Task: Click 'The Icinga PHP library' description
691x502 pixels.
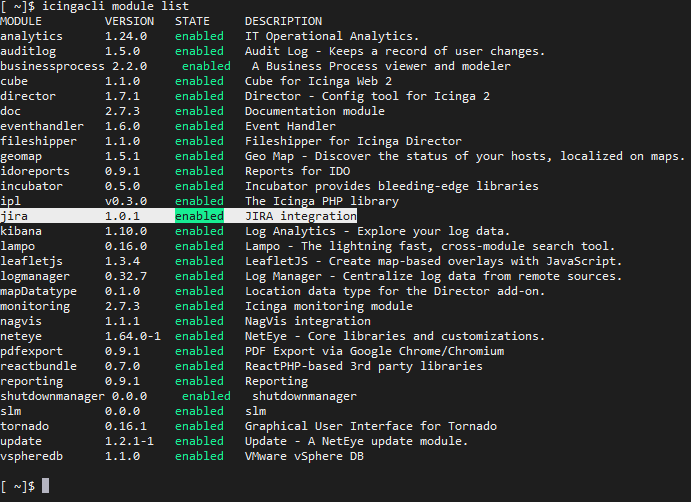Action: tap(322, 201)
